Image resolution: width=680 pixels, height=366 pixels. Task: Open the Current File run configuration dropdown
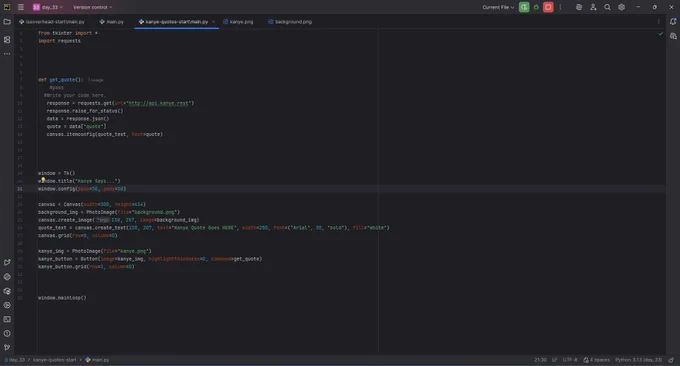[x=498, y=7]
